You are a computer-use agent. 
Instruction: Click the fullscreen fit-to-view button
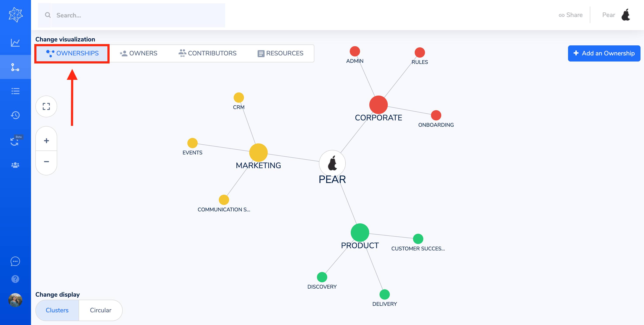[x=46, y=106]
